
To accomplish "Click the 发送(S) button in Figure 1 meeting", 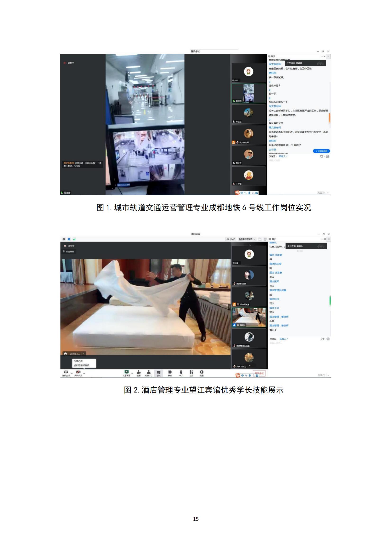I will pyautogui.click(x=321, y=192).
